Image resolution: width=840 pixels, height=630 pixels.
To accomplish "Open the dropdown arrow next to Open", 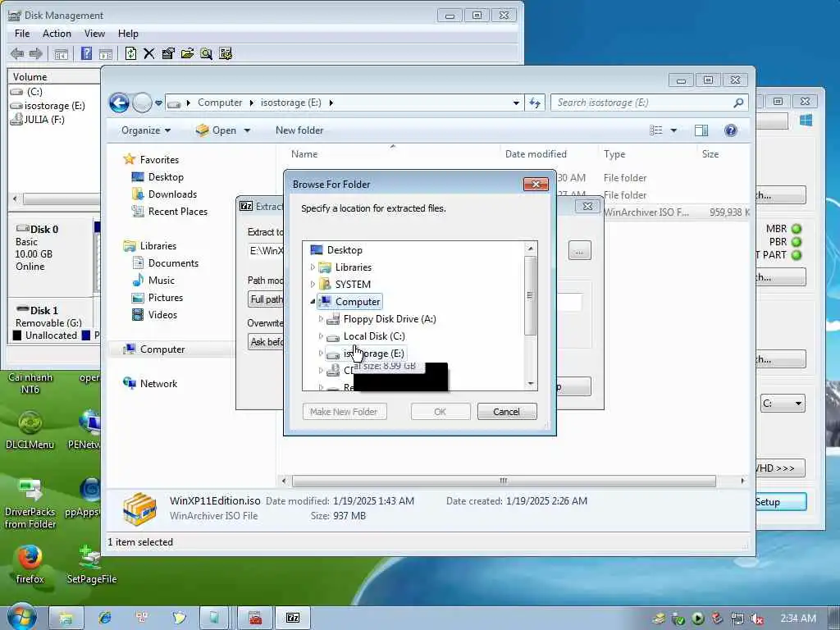I will [247, 130].
